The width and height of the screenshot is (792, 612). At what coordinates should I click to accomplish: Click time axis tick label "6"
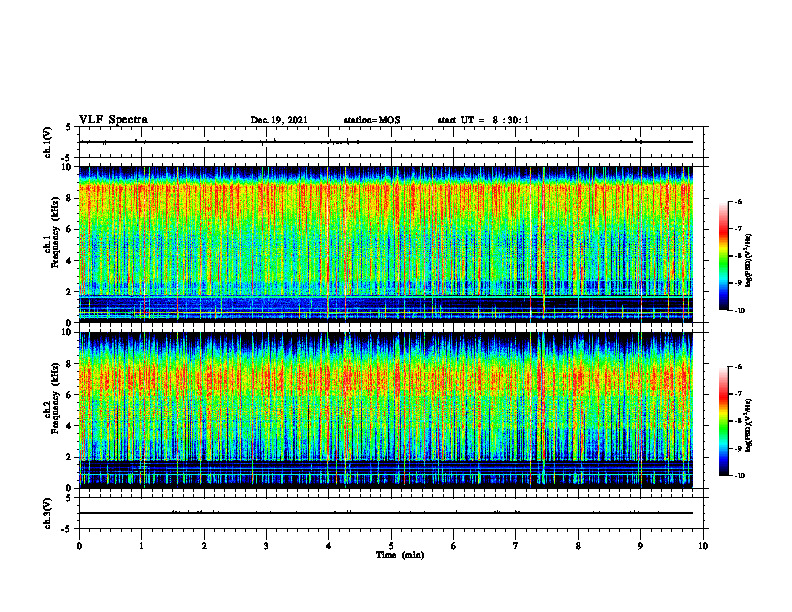[x=454, y=546]
